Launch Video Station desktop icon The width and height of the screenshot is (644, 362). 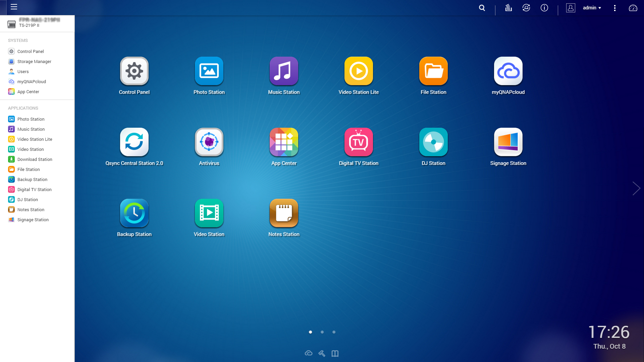pyautogui.click(x=209, y=213)
